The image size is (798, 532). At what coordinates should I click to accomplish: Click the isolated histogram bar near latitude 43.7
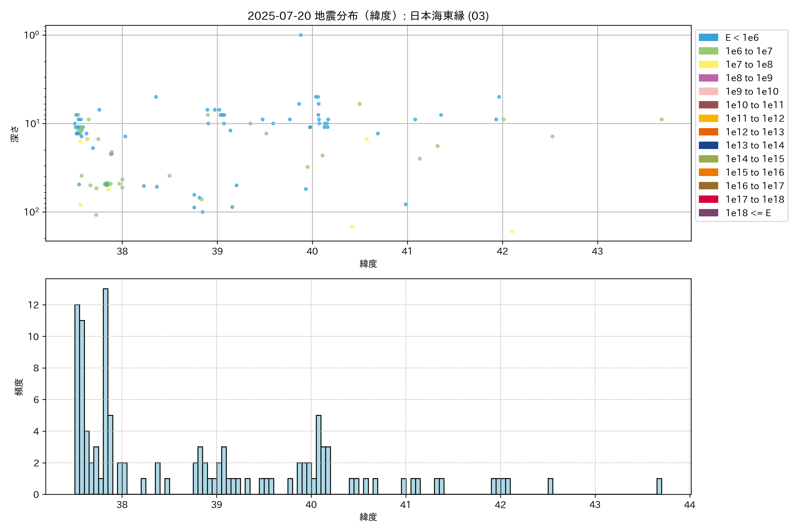click(659, 486)
